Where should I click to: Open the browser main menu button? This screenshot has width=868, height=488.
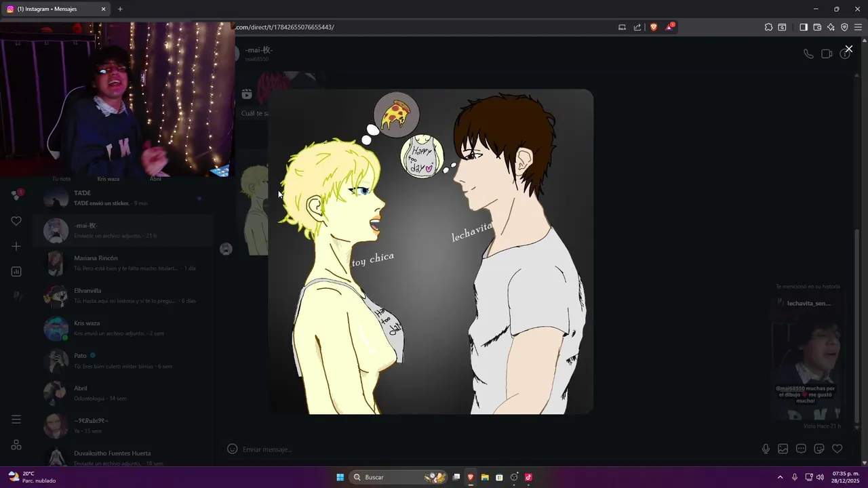pyautogui.click(x=858, y=27)
